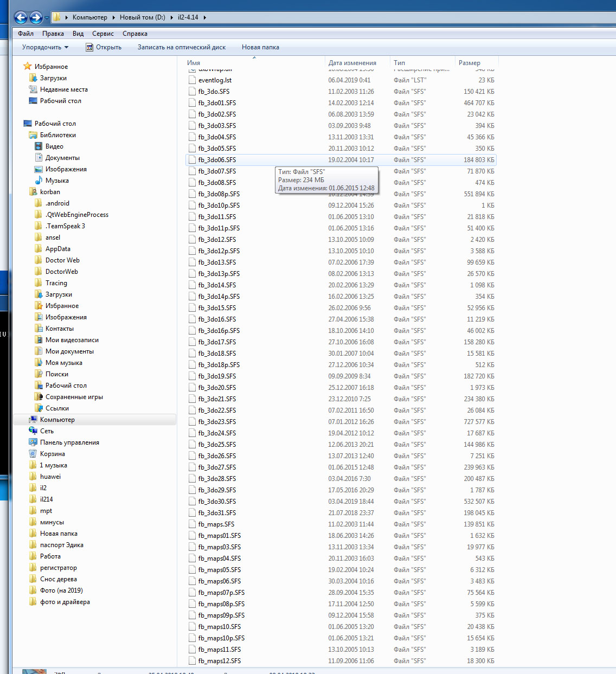
Task: Select the Мои видеозаписи folder
Action: (72, 340)
